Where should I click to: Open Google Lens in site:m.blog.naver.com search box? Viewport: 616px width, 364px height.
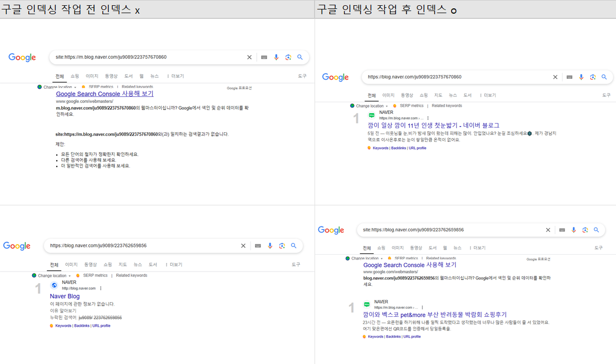[x=288, y=57]
